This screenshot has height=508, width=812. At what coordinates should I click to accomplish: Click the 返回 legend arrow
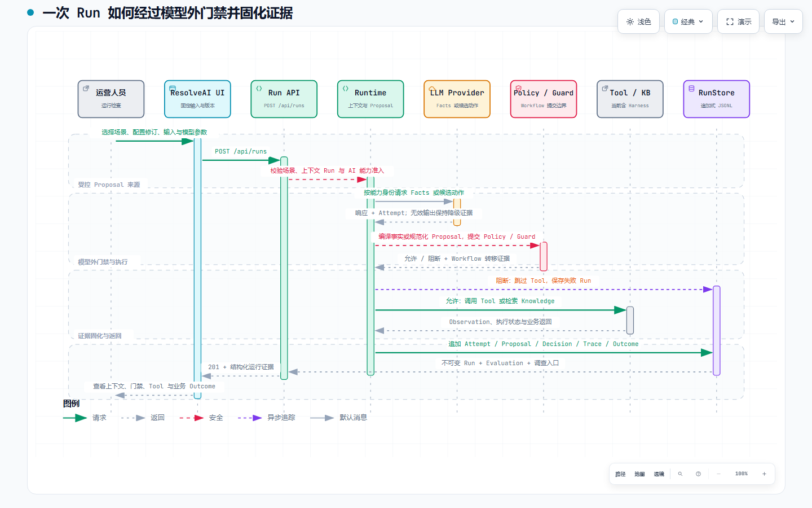click(133, 418)
